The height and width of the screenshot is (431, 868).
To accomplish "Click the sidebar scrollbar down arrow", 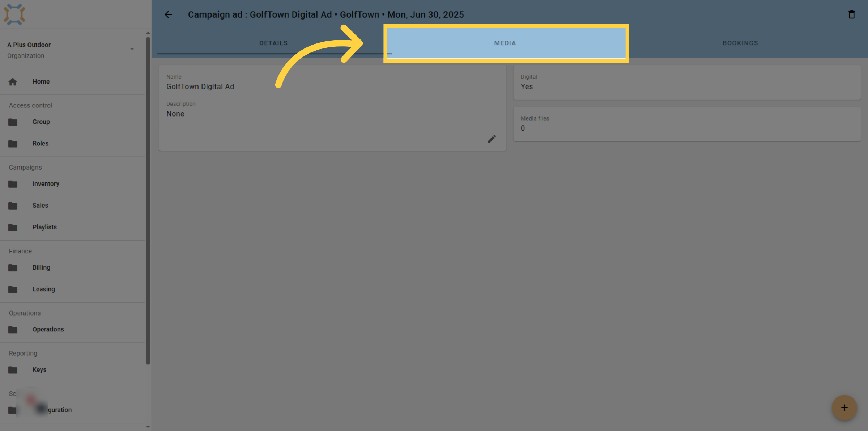I will 148,427.
